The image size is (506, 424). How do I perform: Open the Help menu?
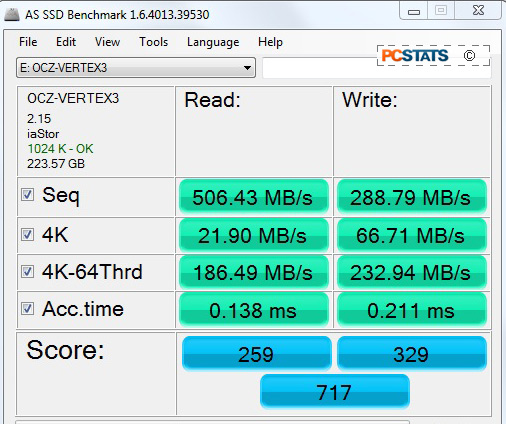[x=270, y=42]
